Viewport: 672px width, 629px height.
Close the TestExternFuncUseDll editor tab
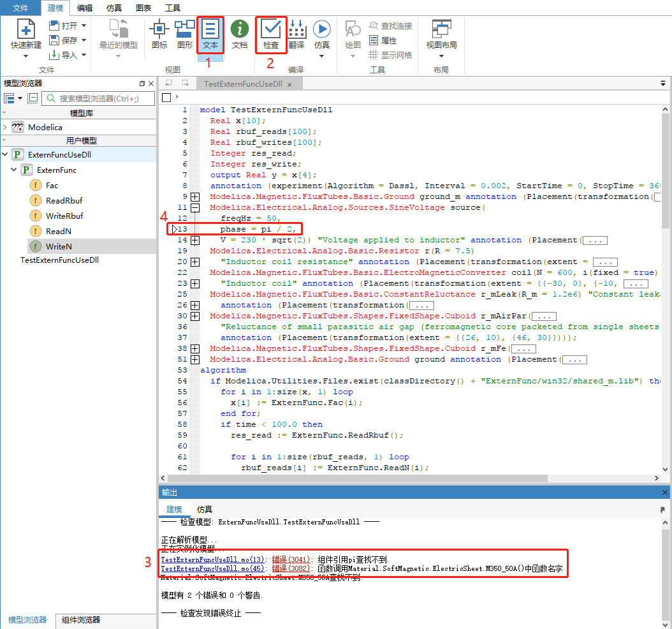click(289, 84)
